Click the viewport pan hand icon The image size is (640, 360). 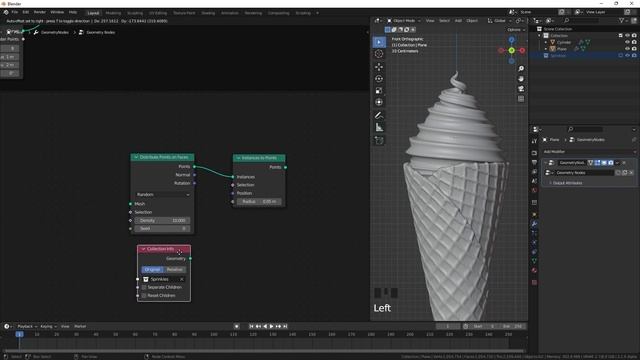tap(521, 79)
